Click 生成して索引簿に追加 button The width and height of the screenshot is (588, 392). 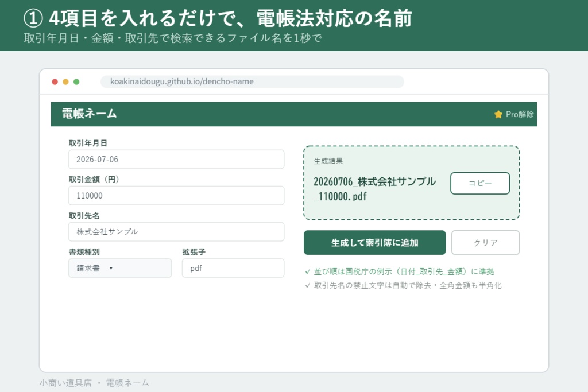[374, 242]
